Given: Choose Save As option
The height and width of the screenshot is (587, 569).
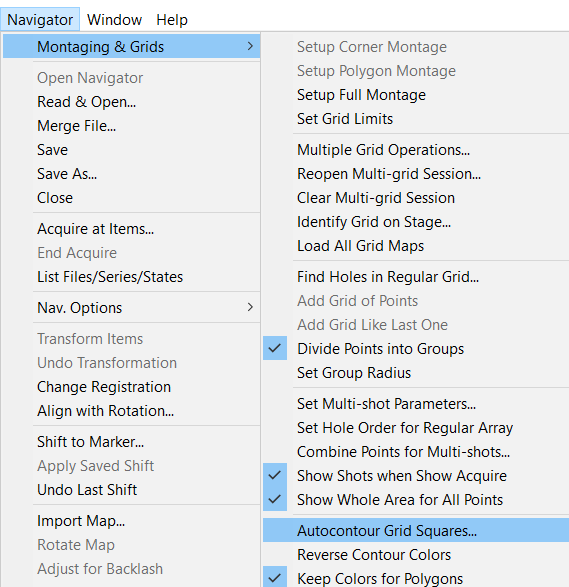Looking at the screenshot, I should tap(131, 174).
